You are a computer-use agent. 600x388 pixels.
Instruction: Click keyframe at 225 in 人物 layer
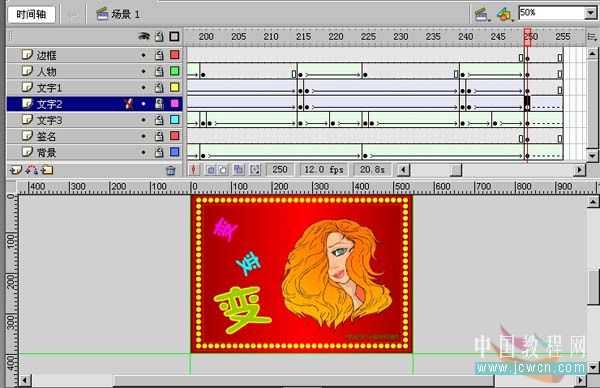(365, 75)
